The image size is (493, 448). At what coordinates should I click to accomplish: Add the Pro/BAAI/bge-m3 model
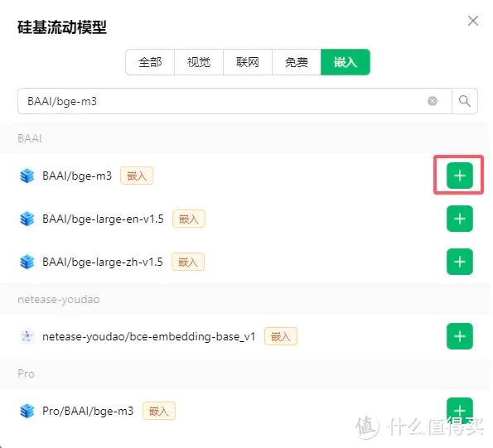[x=459, y=410]
